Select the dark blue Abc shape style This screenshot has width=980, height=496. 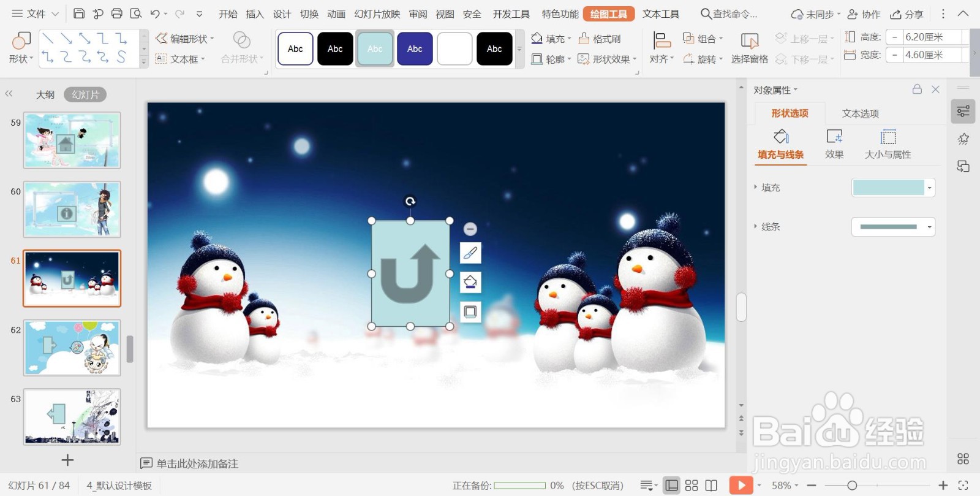(x=415, y=49)
